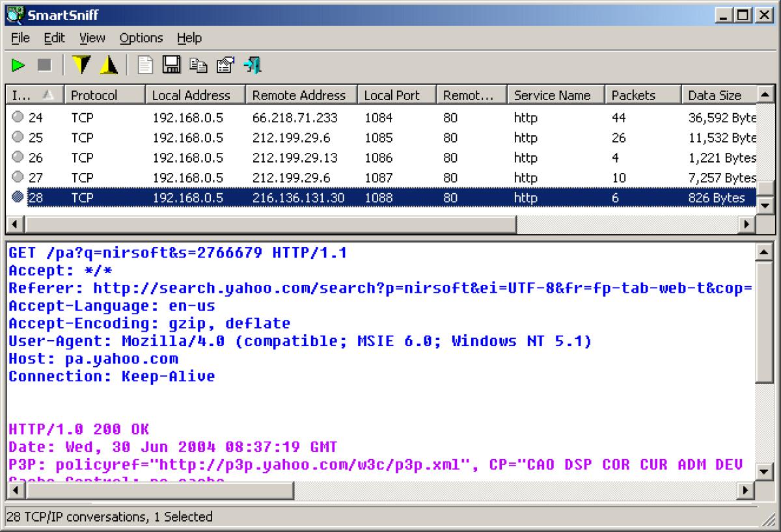
Task: Open the Capture Filter with the black-yellow triangle icon
Action: pos(81,65)
